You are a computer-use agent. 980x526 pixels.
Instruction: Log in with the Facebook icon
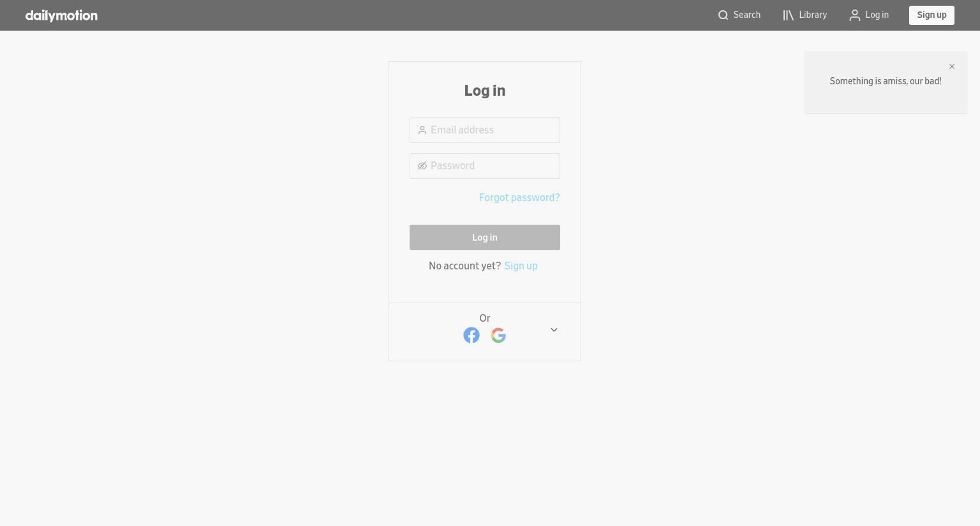pyautogui.click(x=471, y=335)
